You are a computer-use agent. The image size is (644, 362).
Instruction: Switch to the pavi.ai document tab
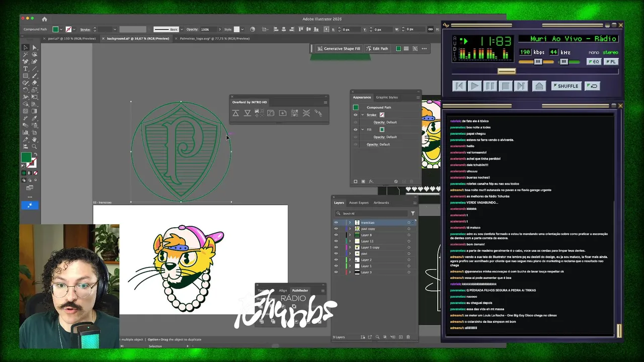tap(72, 38)
